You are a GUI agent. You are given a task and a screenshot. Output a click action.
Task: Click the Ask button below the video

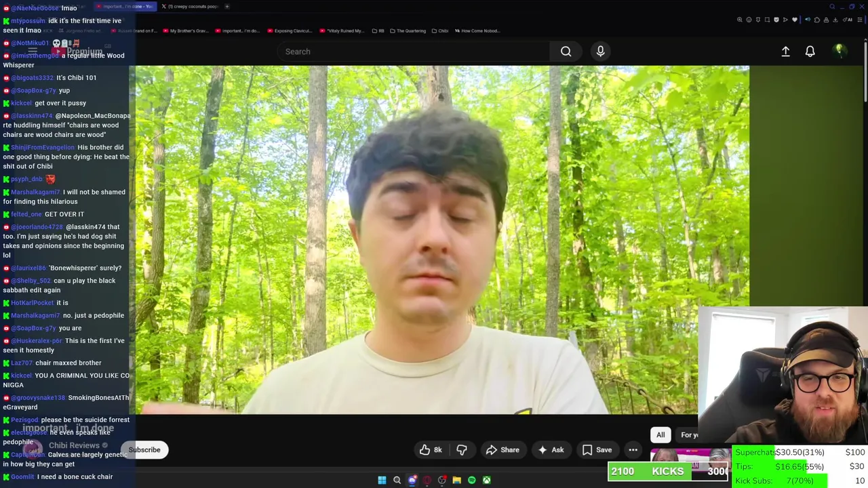(550, 450)
